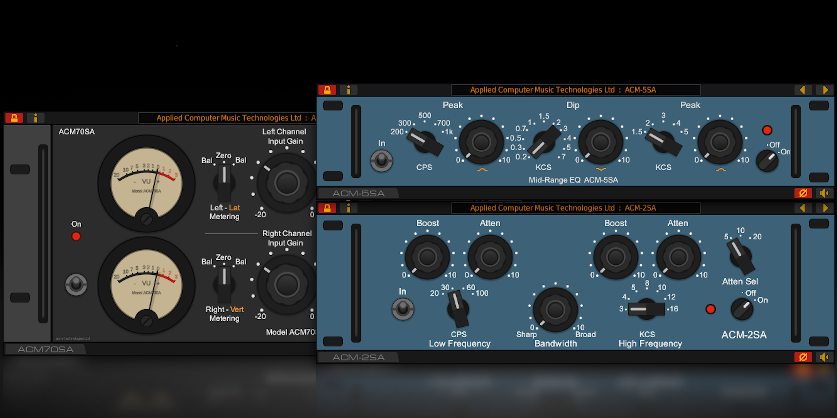
Task: Open the info icon on ACM-5SA header
Action: click(349, 90)
